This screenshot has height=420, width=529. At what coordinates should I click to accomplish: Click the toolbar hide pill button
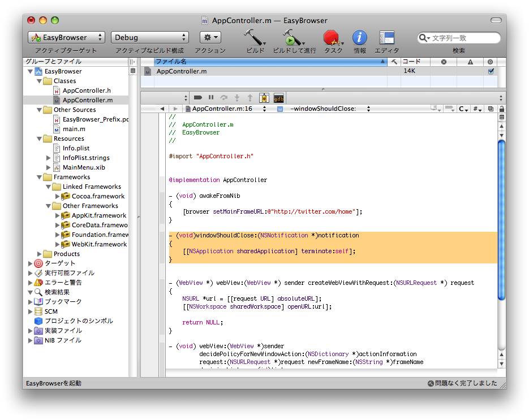click(496, 20)
